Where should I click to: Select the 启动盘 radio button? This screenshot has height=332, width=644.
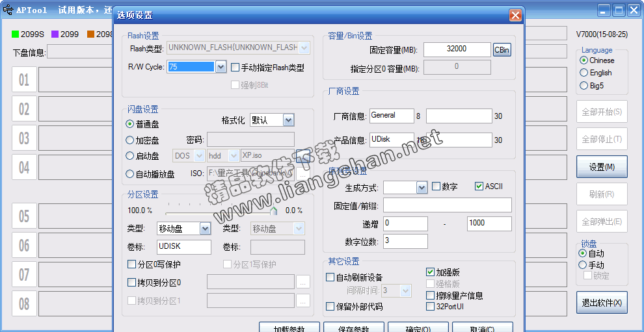pos(129,156)
